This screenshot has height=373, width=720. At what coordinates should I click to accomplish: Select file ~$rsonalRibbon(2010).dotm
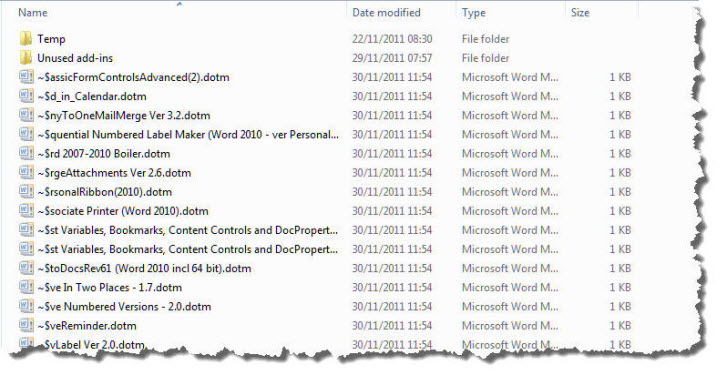pos(105,192)
